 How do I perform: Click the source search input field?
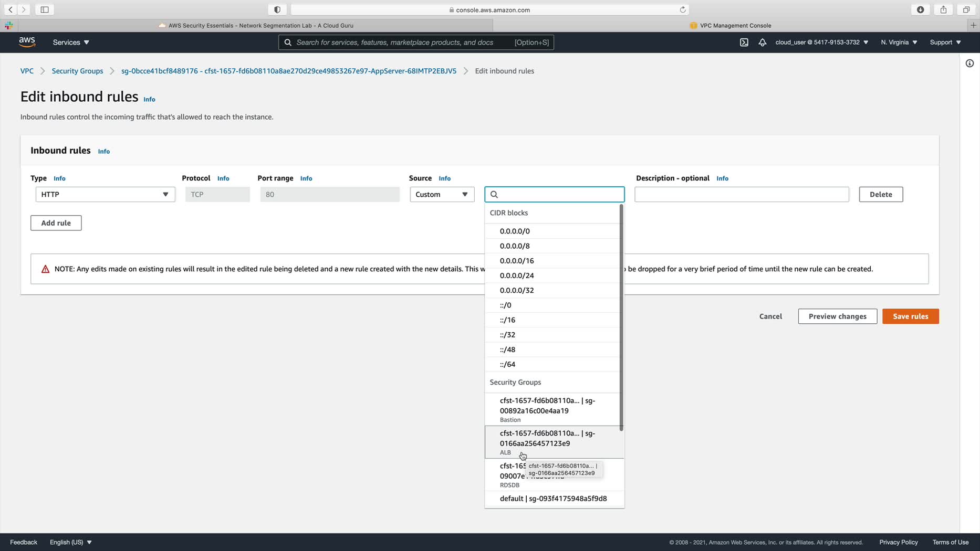click(x=555, y=195)
